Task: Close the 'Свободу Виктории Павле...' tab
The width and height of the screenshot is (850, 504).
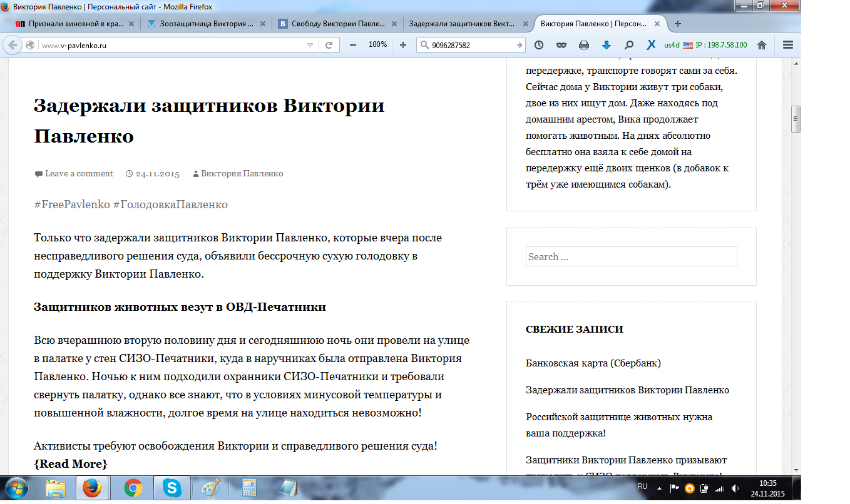Action: pyautogui.click(x=393, y=24)
